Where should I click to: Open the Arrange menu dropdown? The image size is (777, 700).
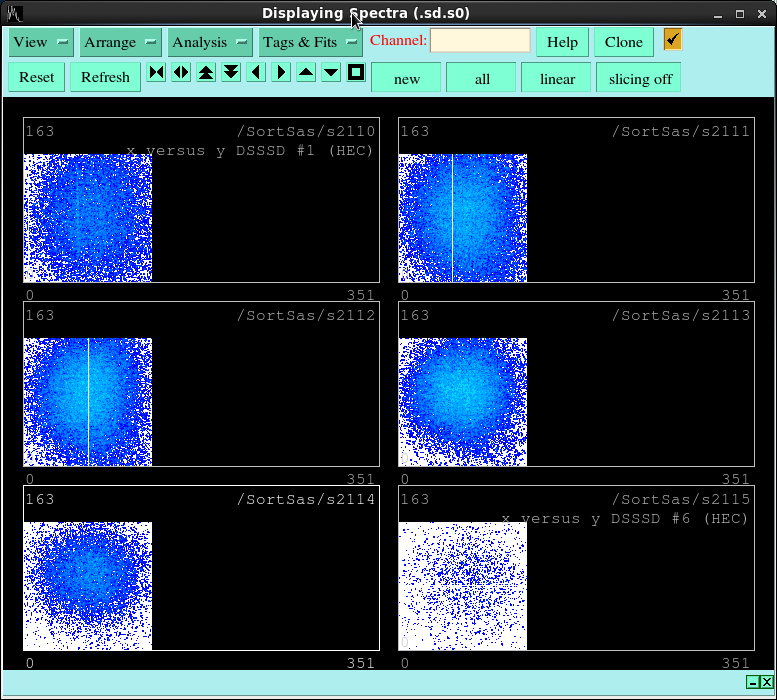point(120,42)
